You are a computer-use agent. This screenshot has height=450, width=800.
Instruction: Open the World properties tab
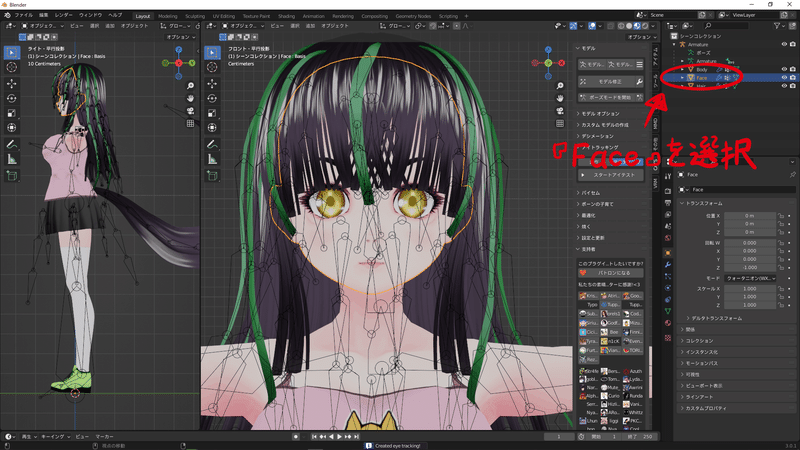668,238
